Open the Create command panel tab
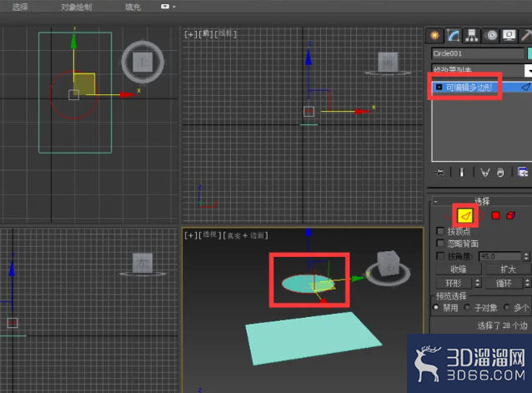The height and width of the screenshot is (393, 532). point(434,35)
